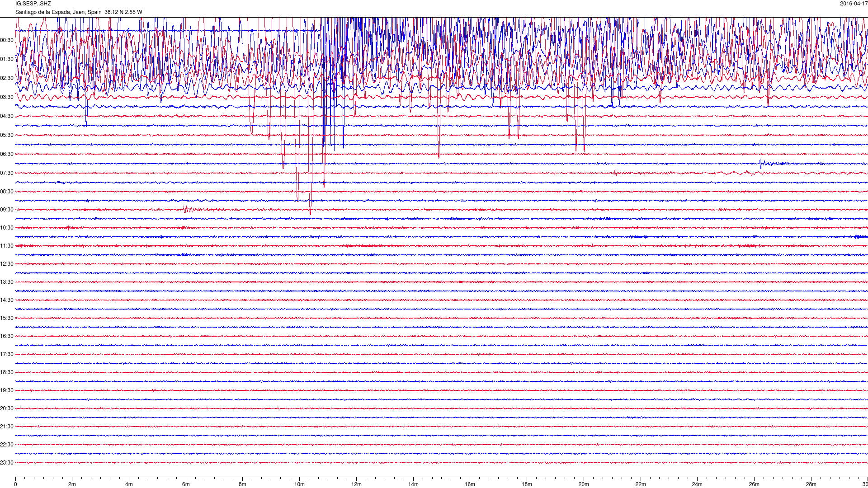Click the 17:30 time row label

(7, 354)
